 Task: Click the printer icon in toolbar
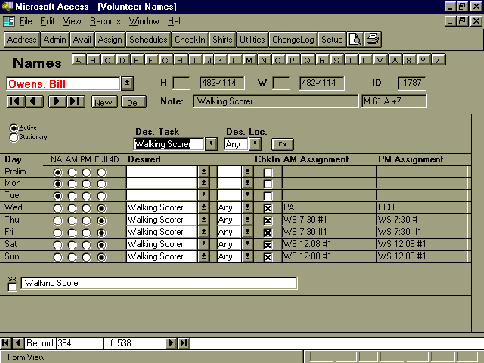(373, 40)
